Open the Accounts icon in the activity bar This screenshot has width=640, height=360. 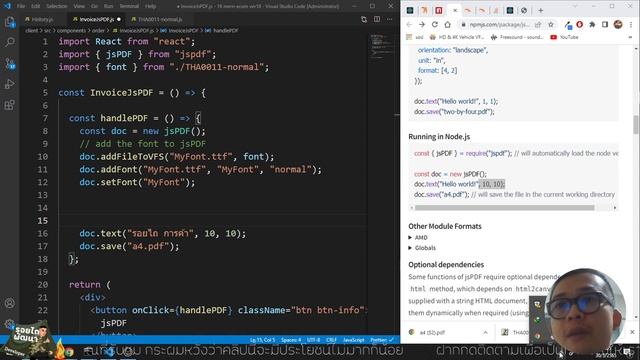9,303
